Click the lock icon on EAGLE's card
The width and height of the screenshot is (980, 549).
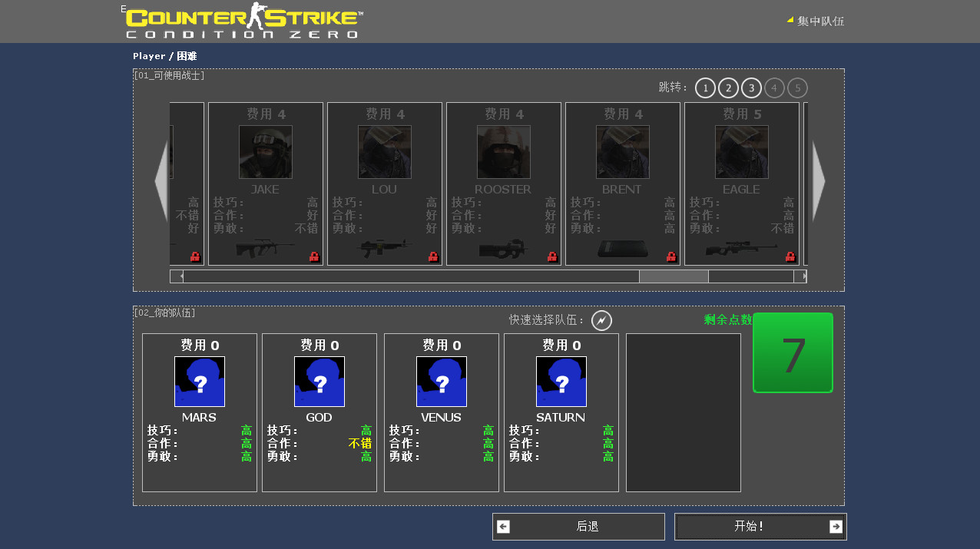point(790,256)
